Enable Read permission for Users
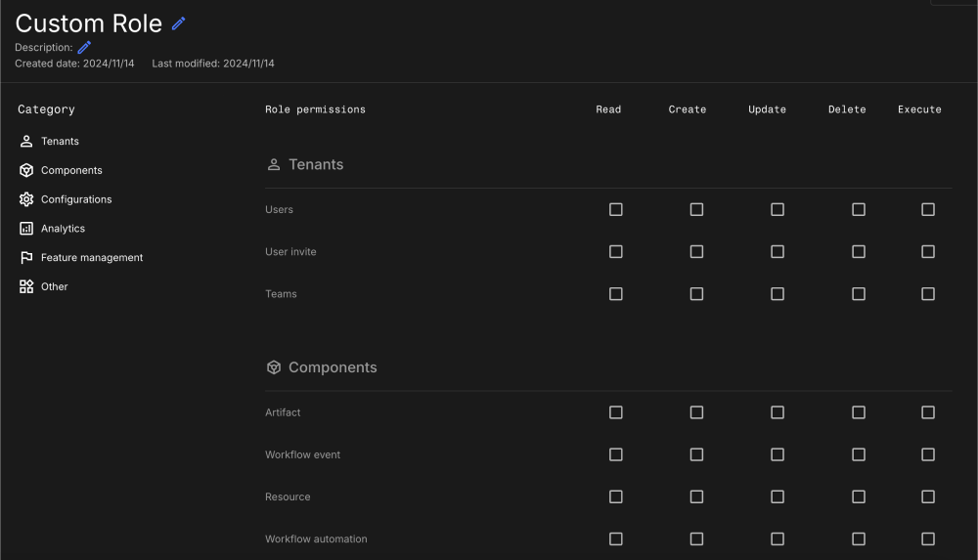Image resolution: width=978 pixels, height=560 pixels. 615,209
